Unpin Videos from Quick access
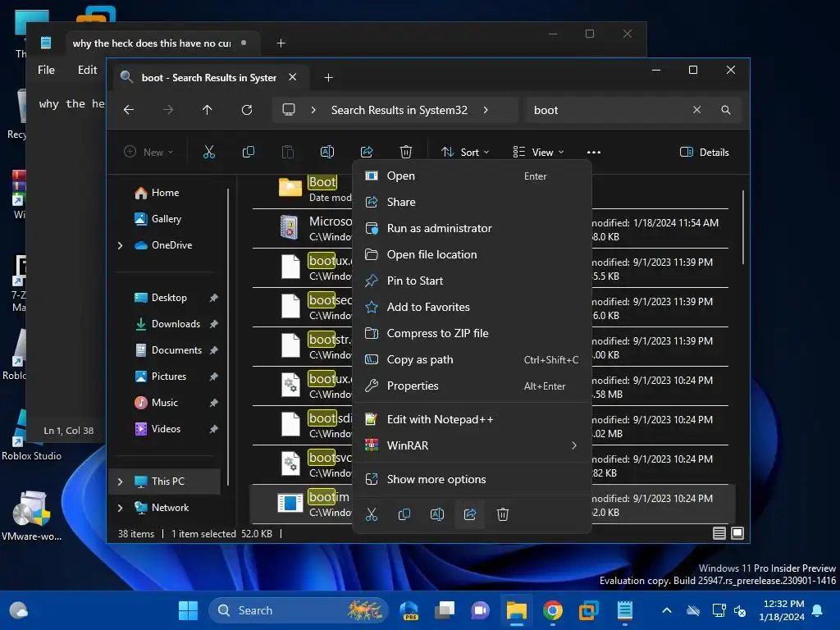840x630 pixels. [214, 429]
